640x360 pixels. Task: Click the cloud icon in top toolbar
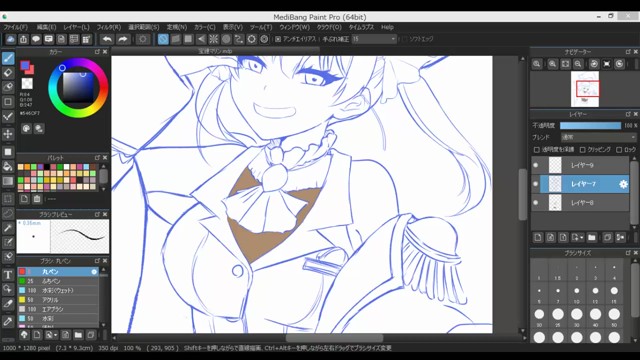[x=10, y=39]
